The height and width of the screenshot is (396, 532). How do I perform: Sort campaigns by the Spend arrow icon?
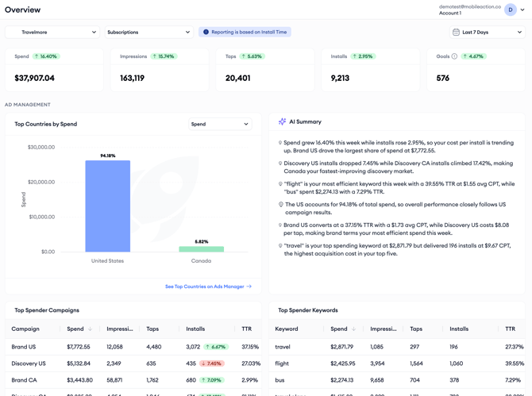(x=90, y=329)
